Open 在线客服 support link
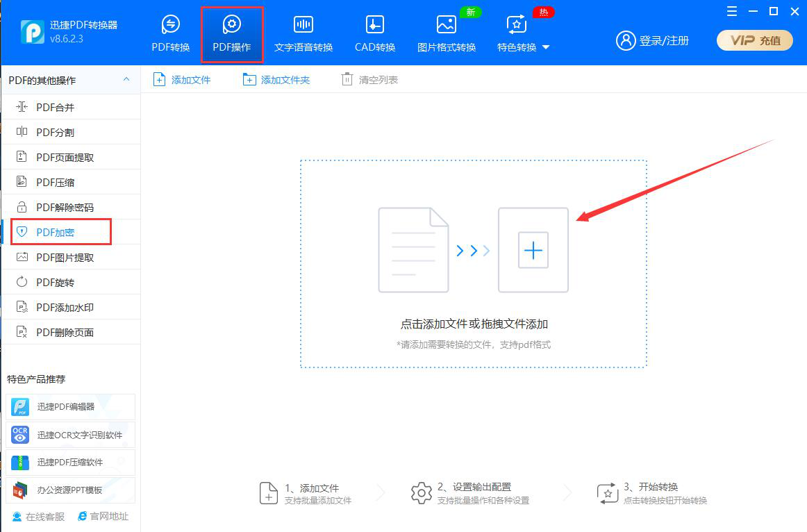This screenshot has height=532, width=807. tap(38, 516)
